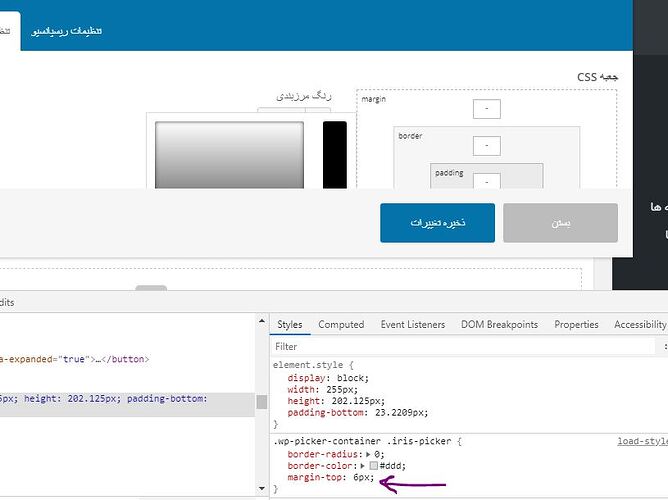Edit the display block value
The image size is (668, 500).
point(350,378)
